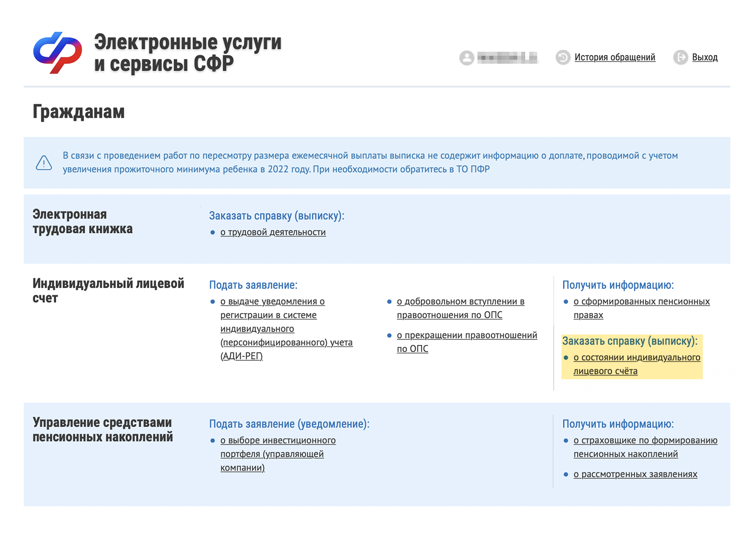The width and height of the screenshot is (756, 538).
Task: Click the warning triangle icon in notice
Action: (x=44, y=163)
